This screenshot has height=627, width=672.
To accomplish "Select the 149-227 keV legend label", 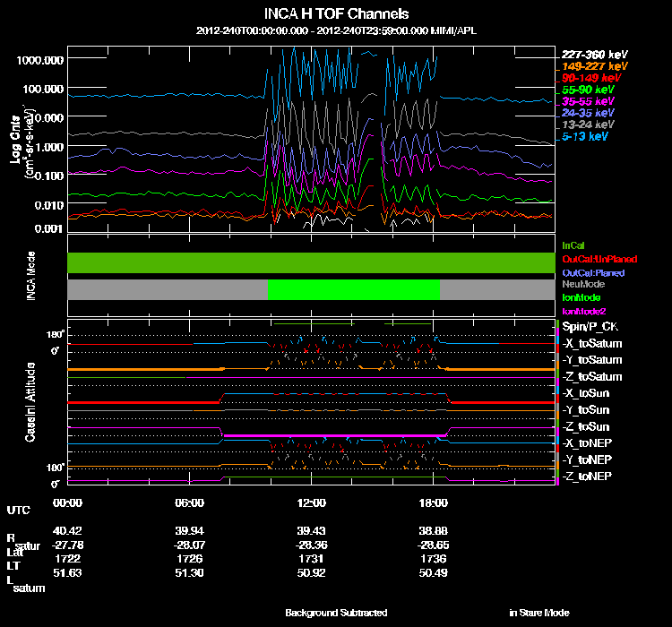I will (x=594, y=66).
